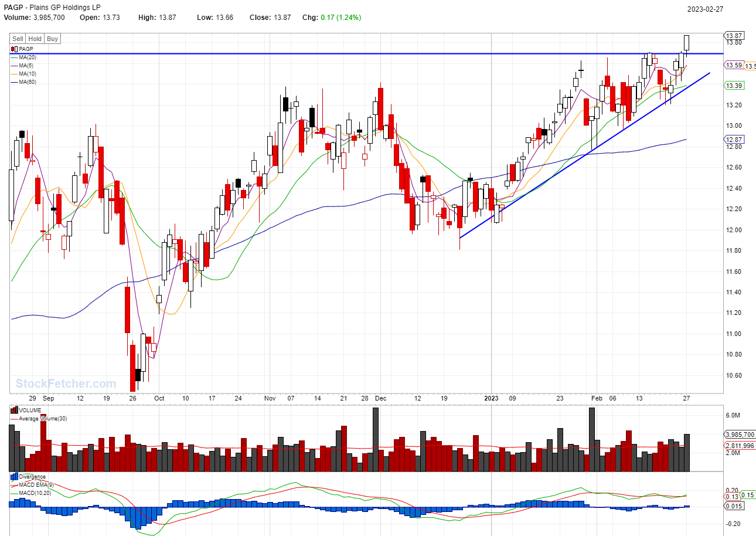Click the date 2023-02-27 at top right
The width and height of the screenshot is (756, 536).
[706, 9]
